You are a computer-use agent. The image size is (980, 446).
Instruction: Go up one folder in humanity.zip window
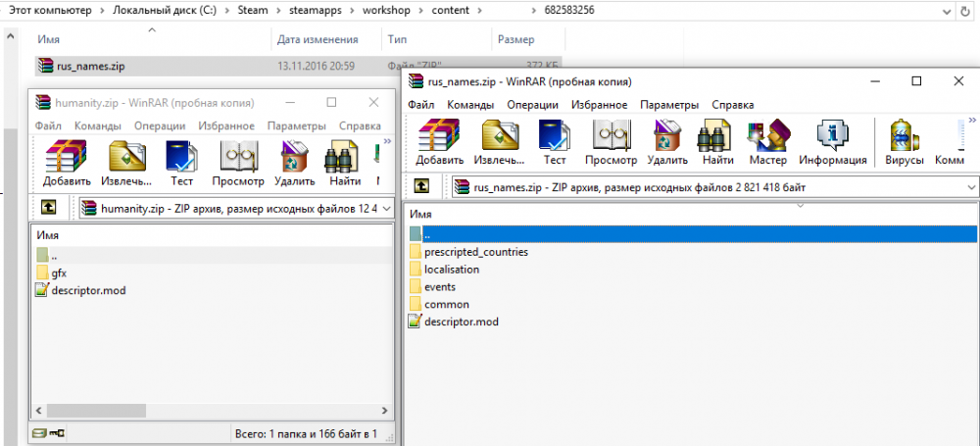(47, 207)
